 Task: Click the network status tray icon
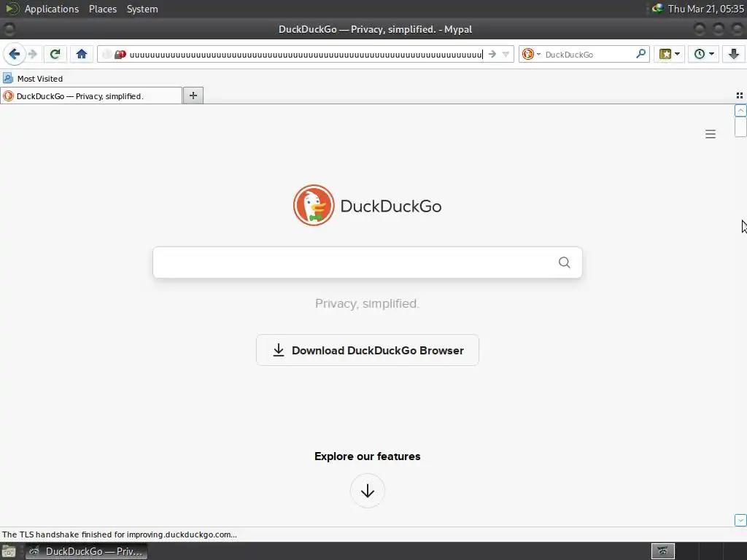pos(657,9)
